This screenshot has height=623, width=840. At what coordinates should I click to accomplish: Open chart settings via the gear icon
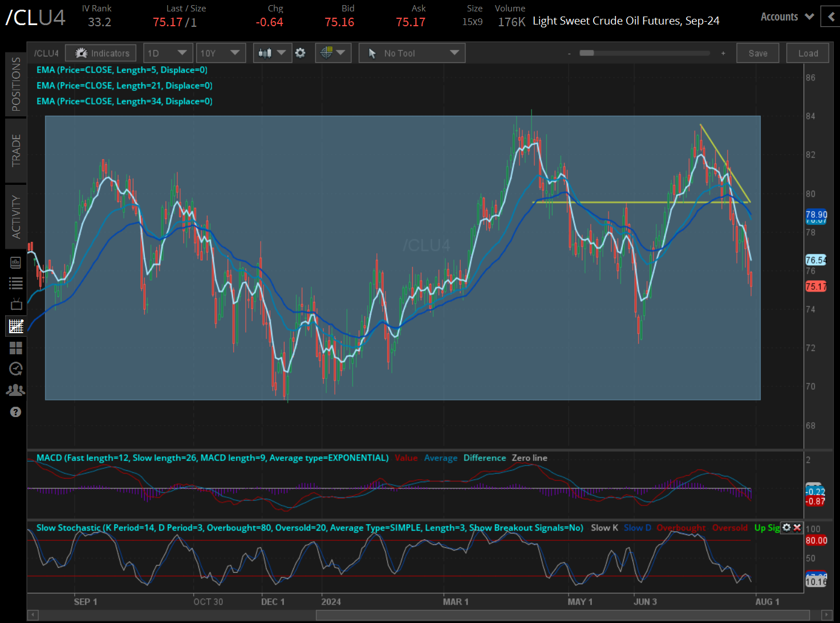301,52
